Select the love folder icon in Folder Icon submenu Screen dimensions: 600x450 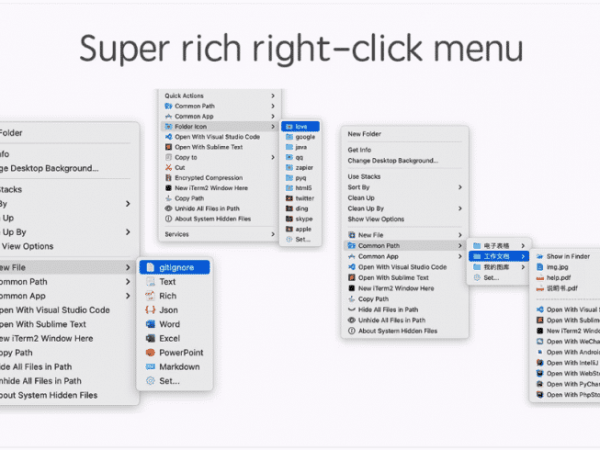[289, 127]
